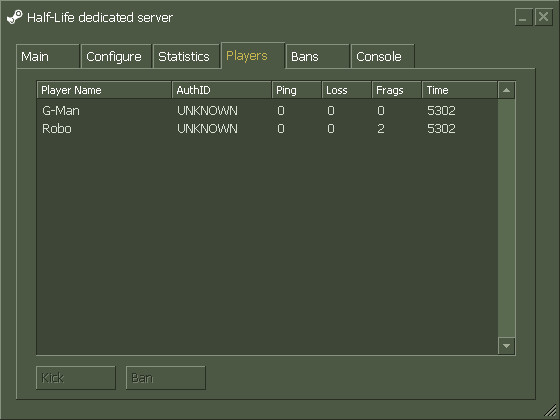Open the Configure tab

[x=116, y=56]
